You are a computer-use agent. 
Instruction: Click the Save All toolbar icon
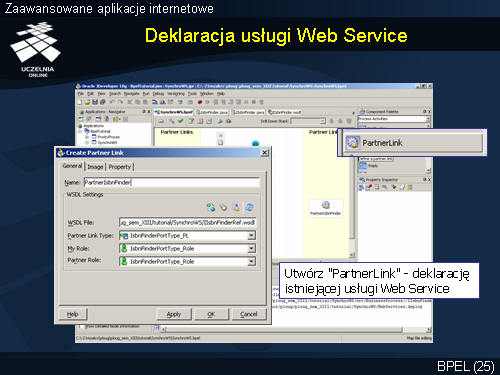[x=103, y=102]
